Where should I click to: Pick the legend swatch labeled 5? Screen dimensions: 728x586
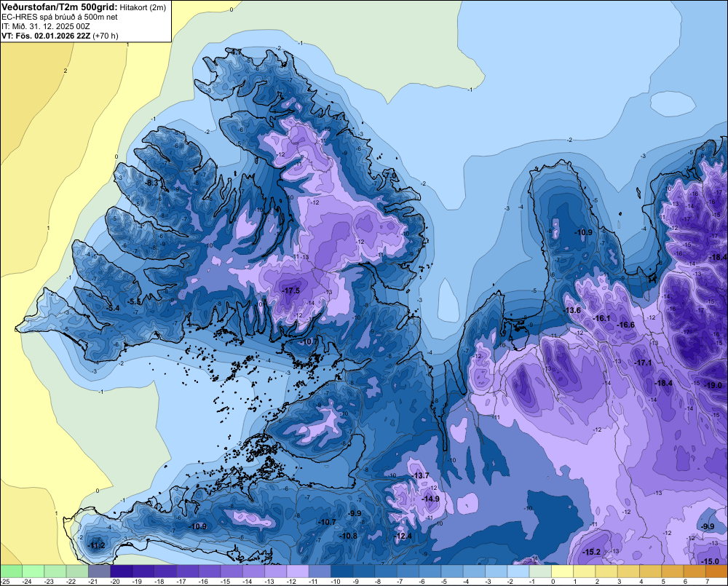(673, 571)
